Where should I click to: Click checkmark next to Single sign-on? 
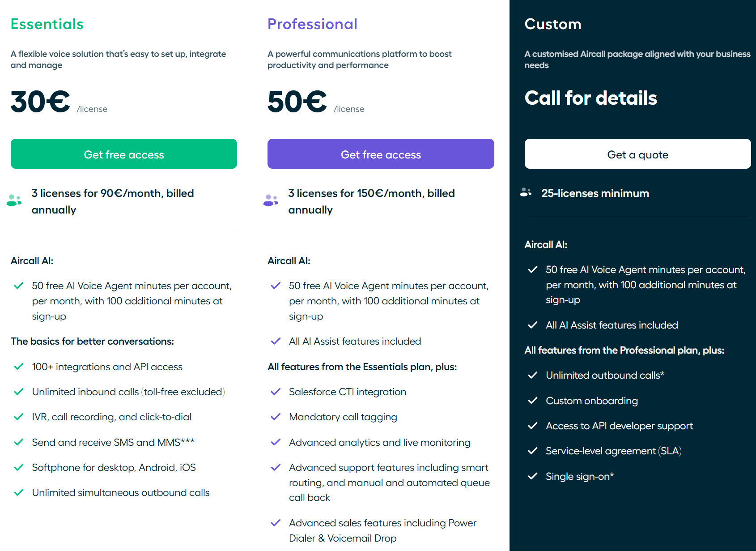click(533, 476)
